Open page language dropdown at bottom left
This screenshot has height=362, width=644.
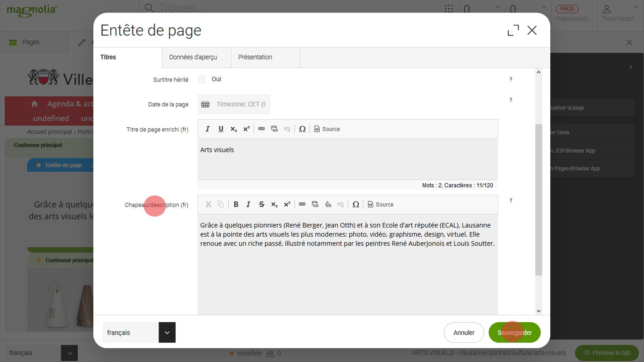point(70,353)
